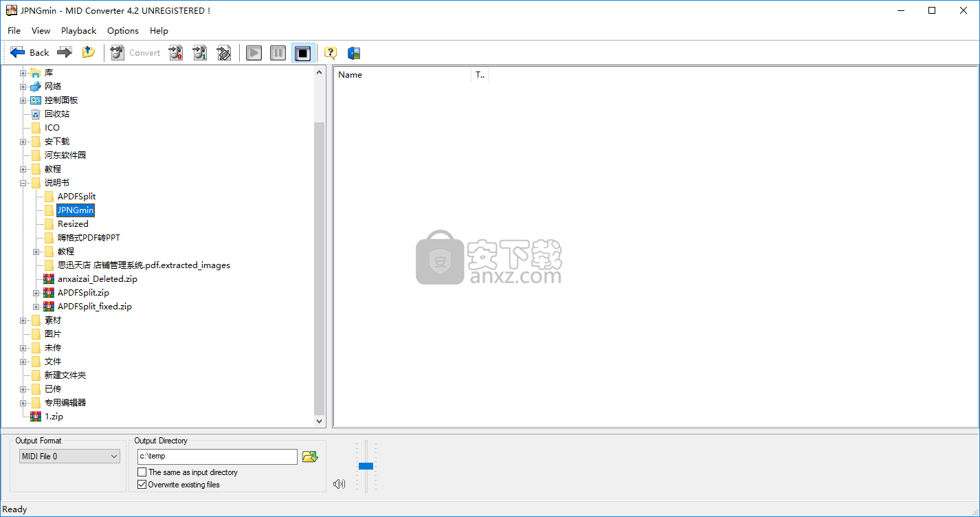Viewport: 980px width, 517px height.
Task: Select the 已传 folder
Action: (x=53, y=389)
